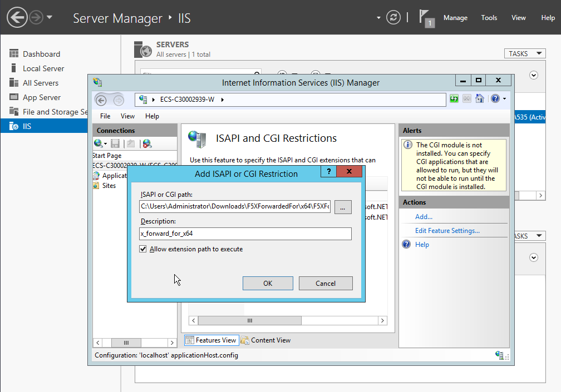The width and height of the screenshot is (561, 392).
Task: Click feature list horizontal scrollbar thumb
Action: point(250,320)
